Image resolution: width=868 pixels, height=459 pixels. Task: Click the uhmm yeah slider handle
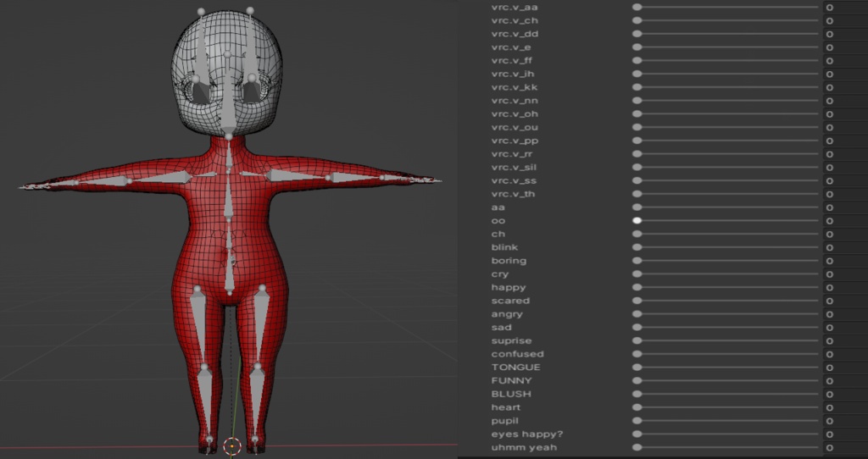(x=637, y=447)
